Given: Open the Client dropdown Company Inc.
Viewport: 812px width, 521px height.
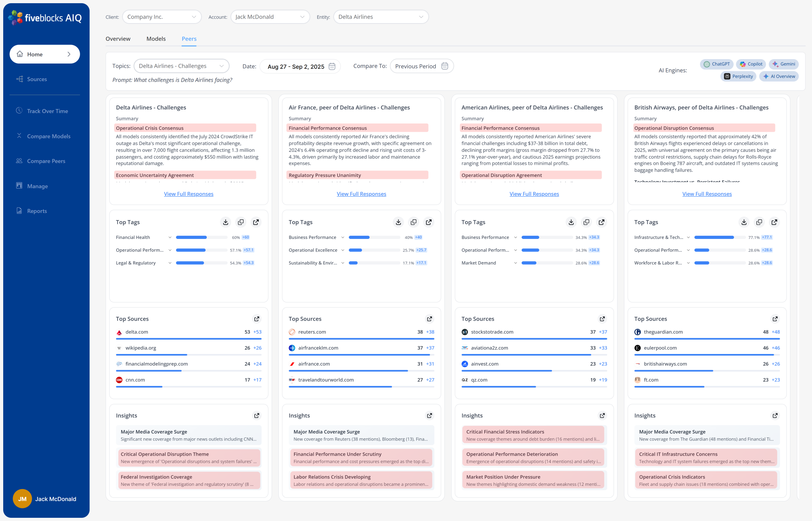Looking at the screenshot, I should point(162,17).
